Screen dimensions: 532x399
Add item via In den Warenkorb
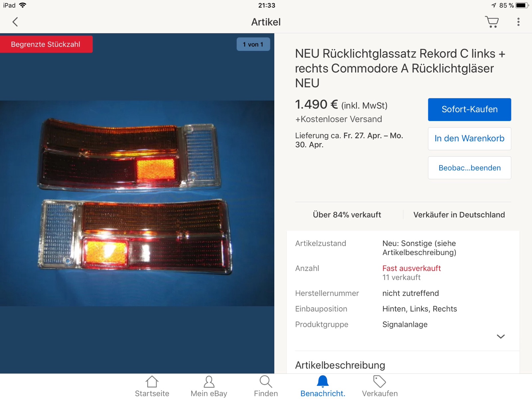(x=469, y=139)
